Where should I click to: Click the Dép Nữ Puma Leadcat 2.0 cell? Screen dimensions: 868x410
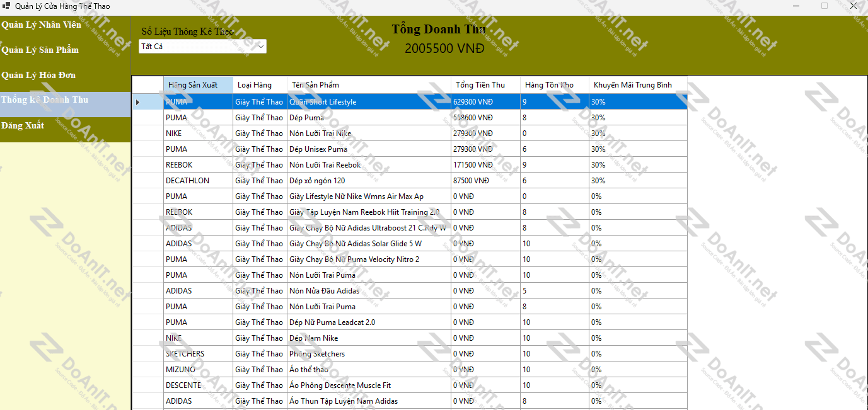[x=369, y=322]
